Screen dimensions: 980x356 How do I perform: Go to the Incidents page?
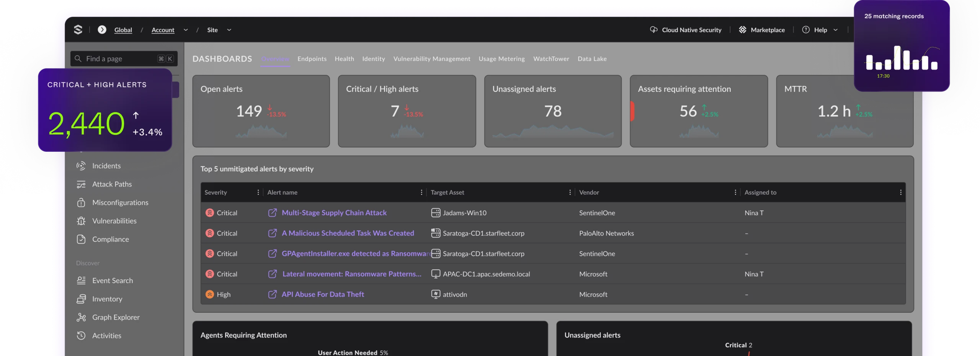click(x=106, y=166)
